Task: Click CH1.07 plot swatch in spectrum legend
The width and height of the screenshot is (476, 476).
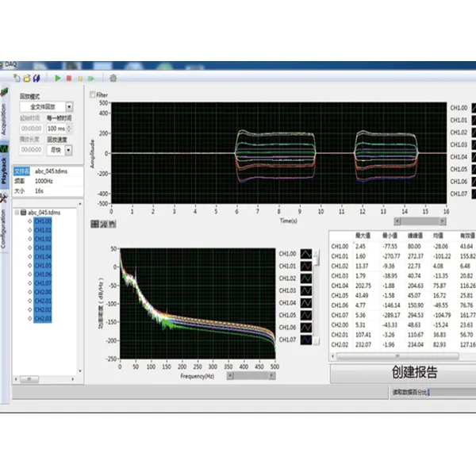Action: pos(306,340)
